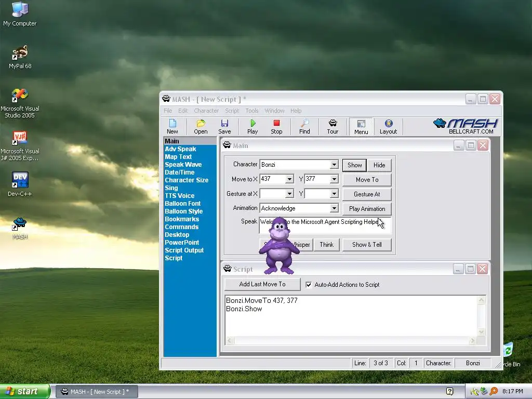Click the Think button
The image size is (532, 399).
(x=326, y=245)
